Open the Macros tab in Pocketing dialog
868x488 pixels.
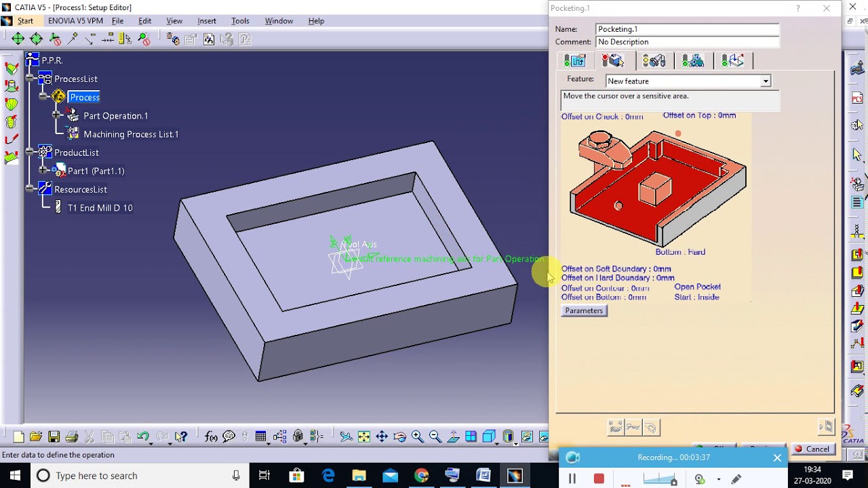point(733,61)
